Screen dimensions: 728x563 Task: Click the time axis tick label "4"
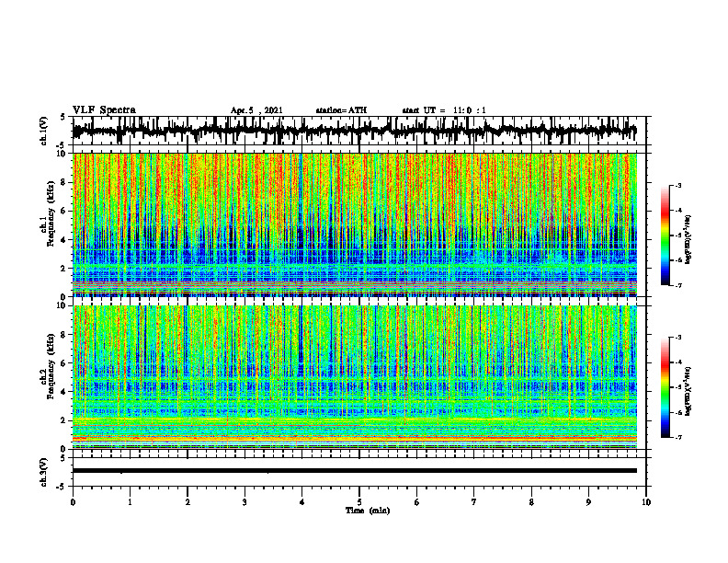(x=302, y=502)
